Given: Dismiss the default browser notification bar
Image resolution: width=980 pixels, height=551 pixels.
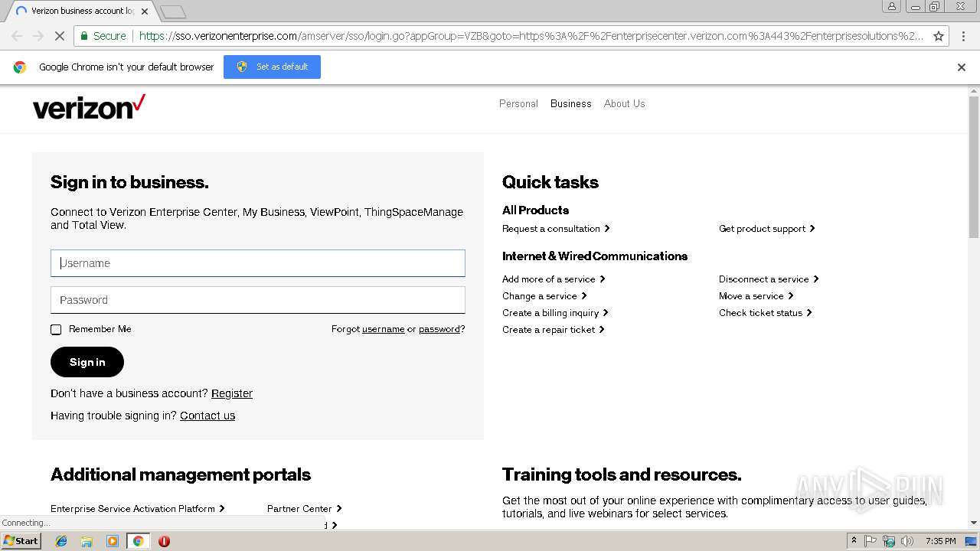Looking at the screenshot, I should [962, 67].
